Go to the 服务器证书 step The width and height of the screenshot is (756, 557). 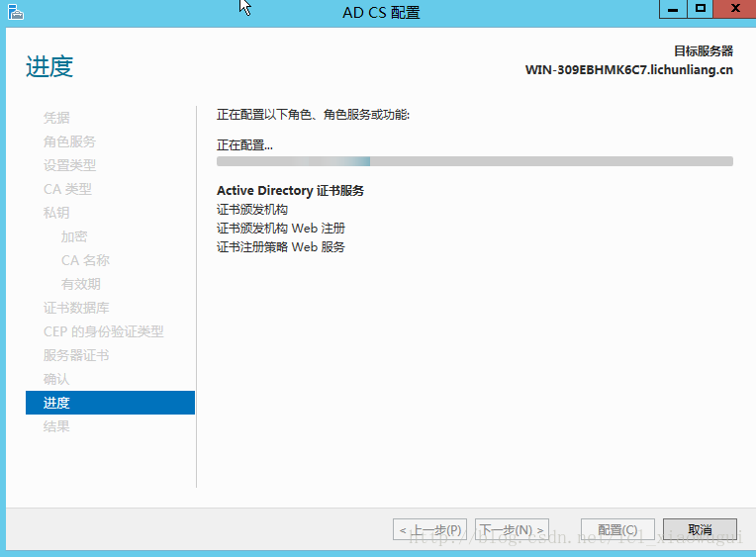tap(76, 355)
